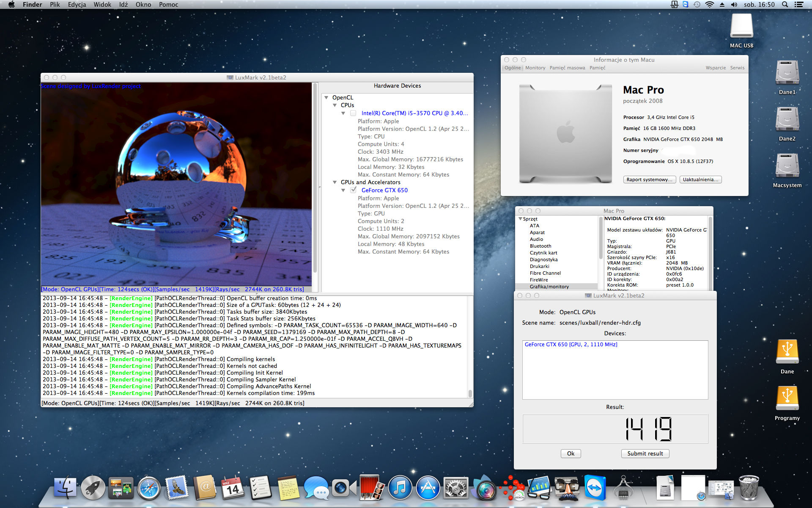Switch to the Pamięć tab
This screenshot has height=508, width=812.
tap(597, 68)
